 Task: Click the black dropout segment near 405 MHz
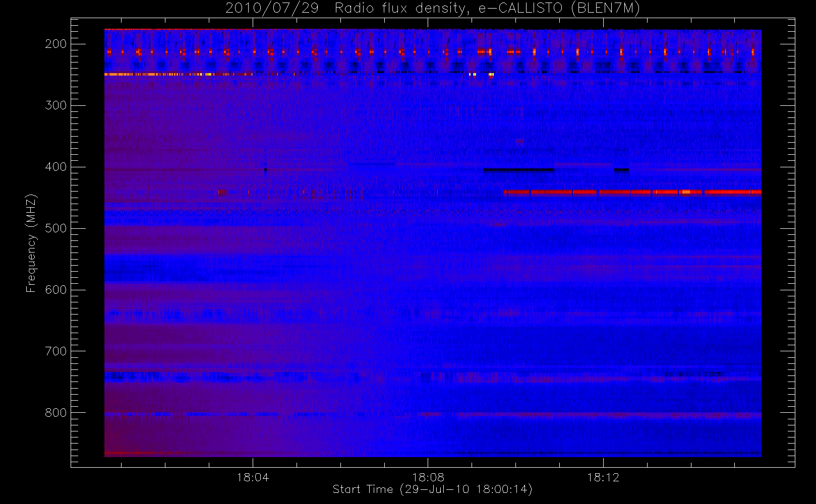tap(518, 170)
